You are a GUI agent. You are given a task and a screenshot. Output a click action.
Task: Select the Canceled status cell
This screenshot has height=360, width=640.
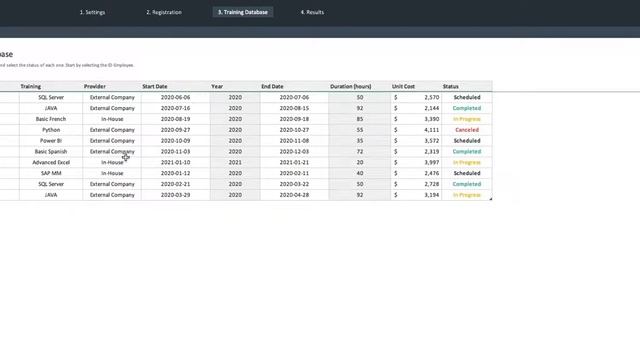pos(467,130)
